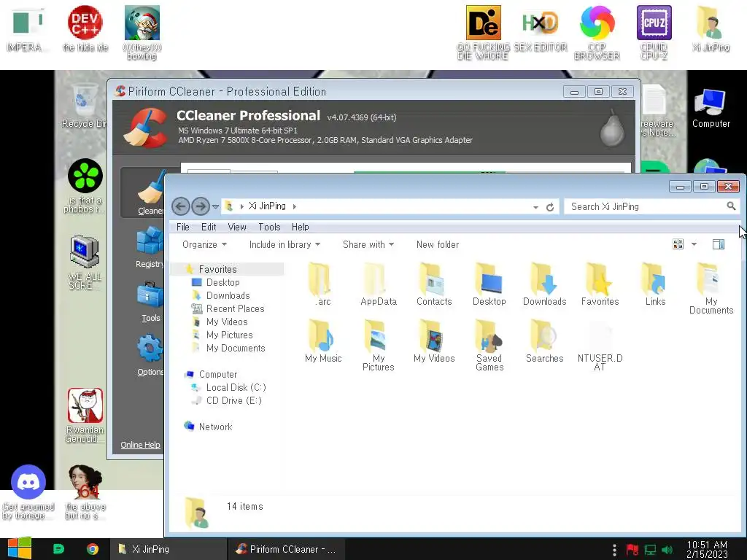Open the Edit menu
Viewport: 747px width, 560px height.
tap(209, 227)
